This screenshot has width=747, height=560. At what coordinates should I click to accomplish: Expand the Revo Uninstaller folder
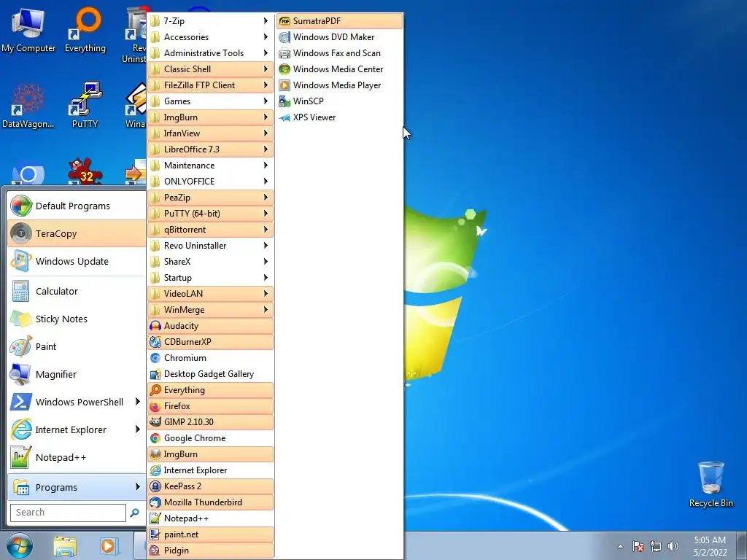point(211,245)
